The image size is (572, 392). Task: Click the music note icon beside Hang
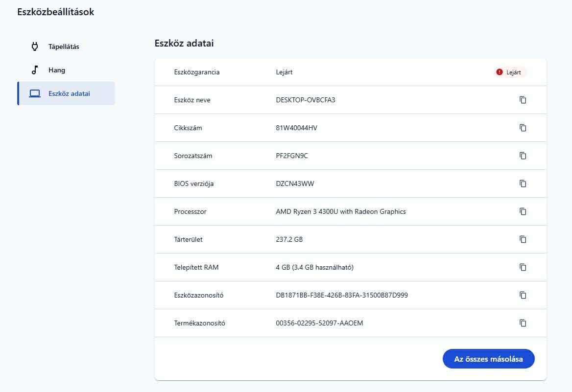tap(35, 70)
